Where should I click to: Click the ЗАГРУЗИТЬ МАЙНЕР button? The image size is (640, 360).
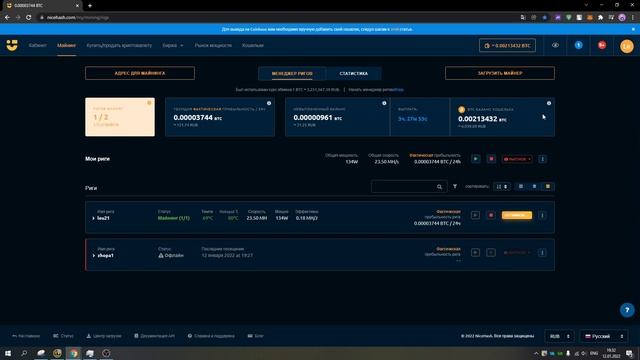(x=500, y=73)
